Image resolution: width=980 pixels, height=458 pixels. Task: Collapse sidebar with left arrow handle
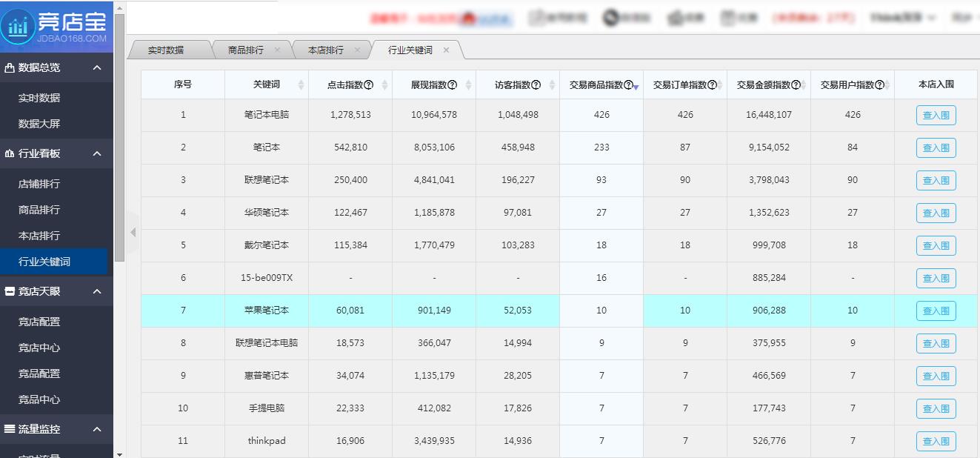(x=133, y=233)
